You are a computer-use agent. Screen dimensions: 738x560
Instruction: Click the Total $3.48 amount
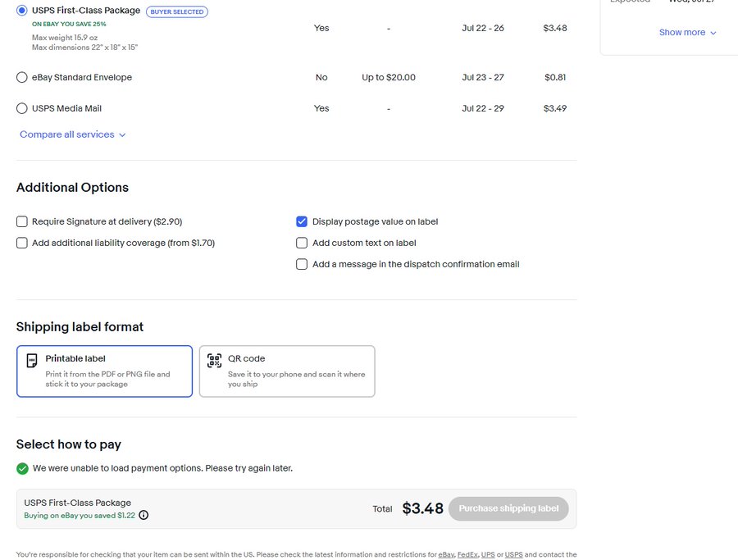(x=422, y=508)
